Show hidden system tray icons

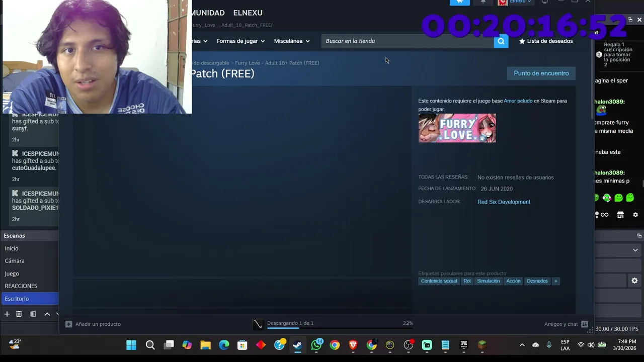(522, 345)
